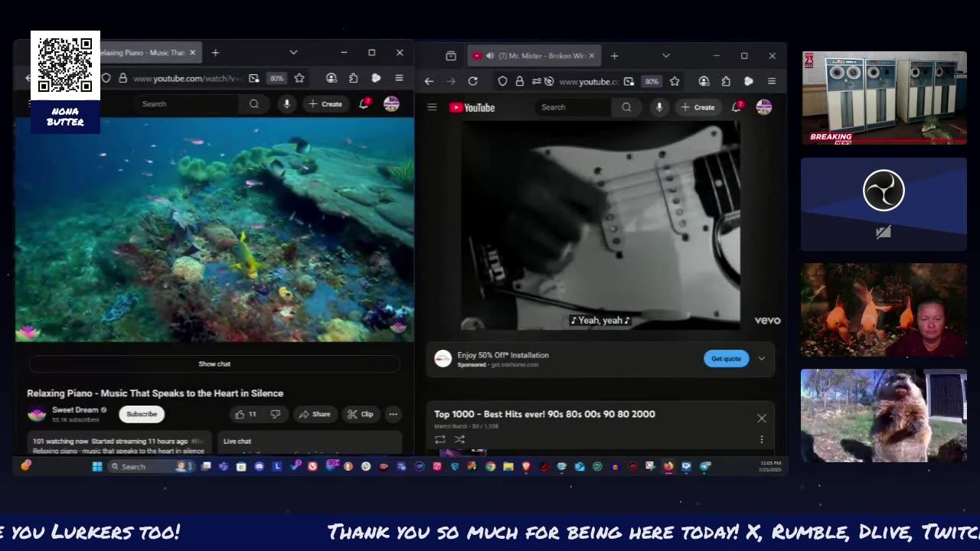
Task: List all tabs in the right window
Action: (665, 56)
